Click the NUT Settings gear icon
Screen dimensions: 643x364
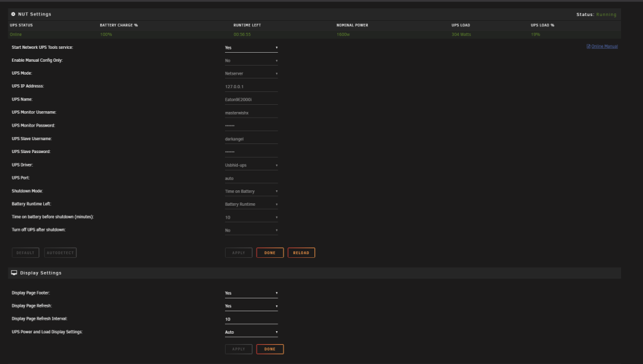[x=13, y=14]
